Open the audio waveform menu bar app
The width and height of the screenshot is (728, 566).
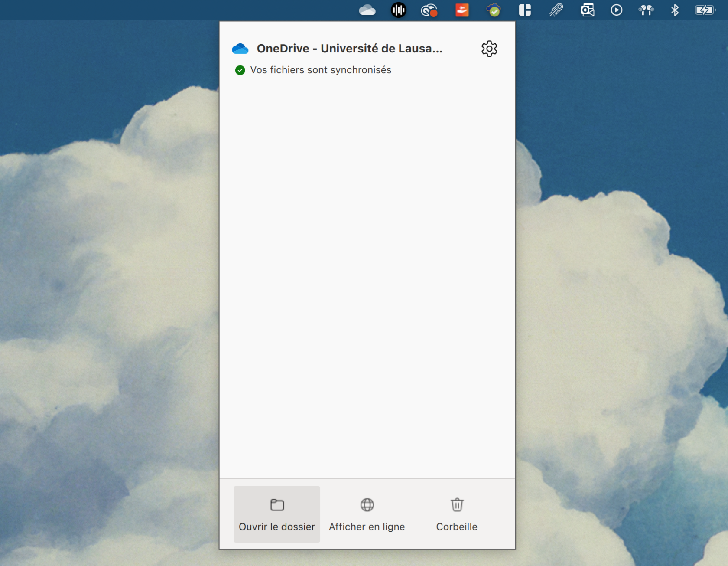pyautogui.click(x=398, y=10)
